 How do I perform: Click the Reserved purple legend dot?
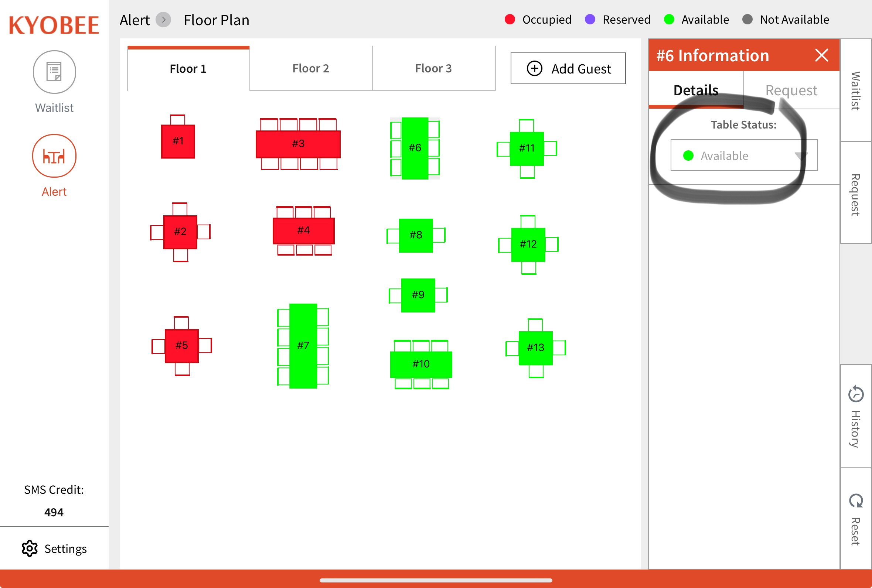[x=590, y=20]
